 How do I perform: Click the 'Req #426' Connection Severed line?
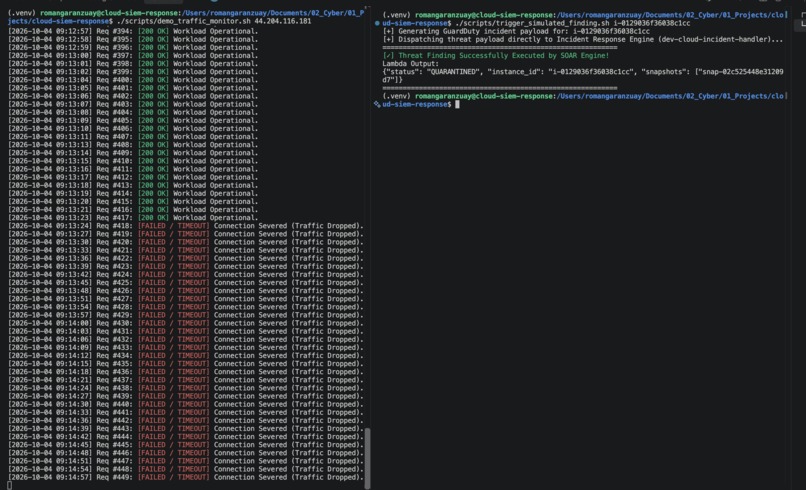[186, 291]
